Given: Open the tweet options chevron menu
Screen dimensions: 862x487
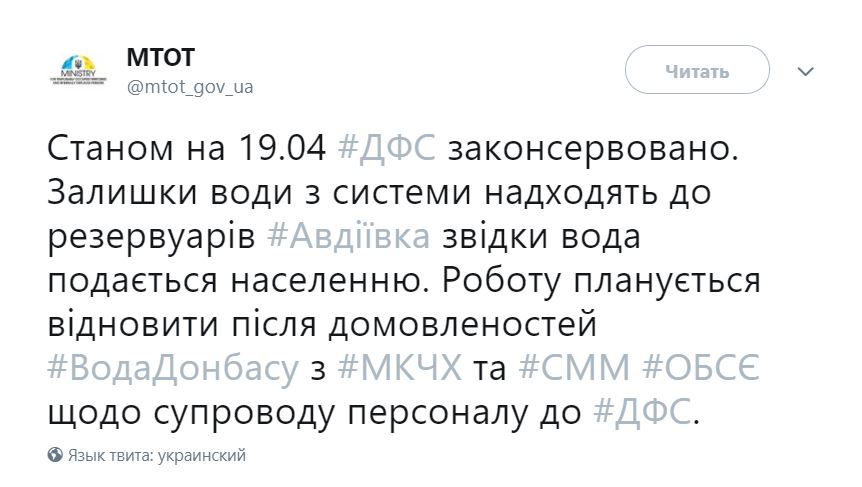Looking at the screenshot, I should coord(806,72).
